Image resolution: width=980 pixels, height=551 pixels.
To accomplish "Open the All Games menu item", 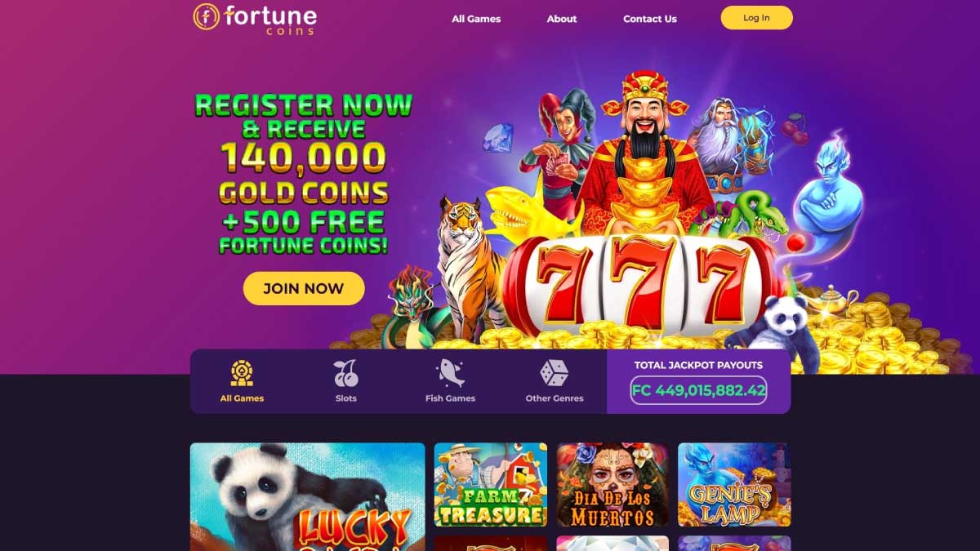I will coord(476,19).
